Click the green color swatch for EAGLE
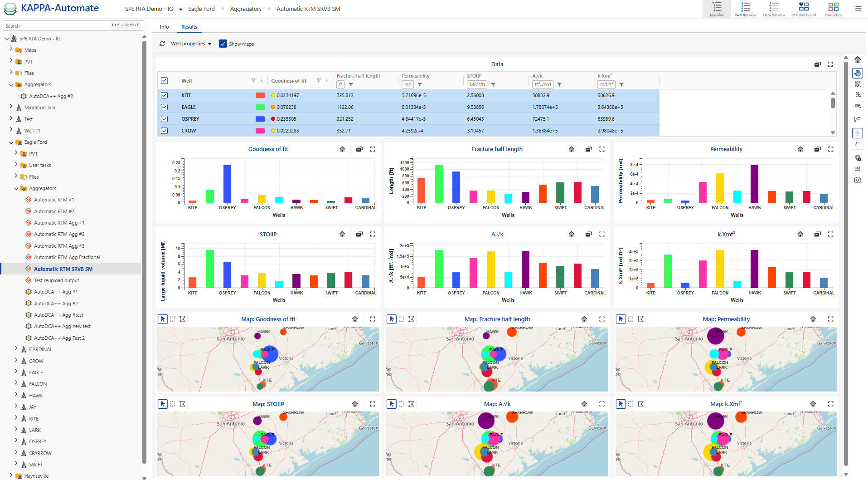 (260, 107)
